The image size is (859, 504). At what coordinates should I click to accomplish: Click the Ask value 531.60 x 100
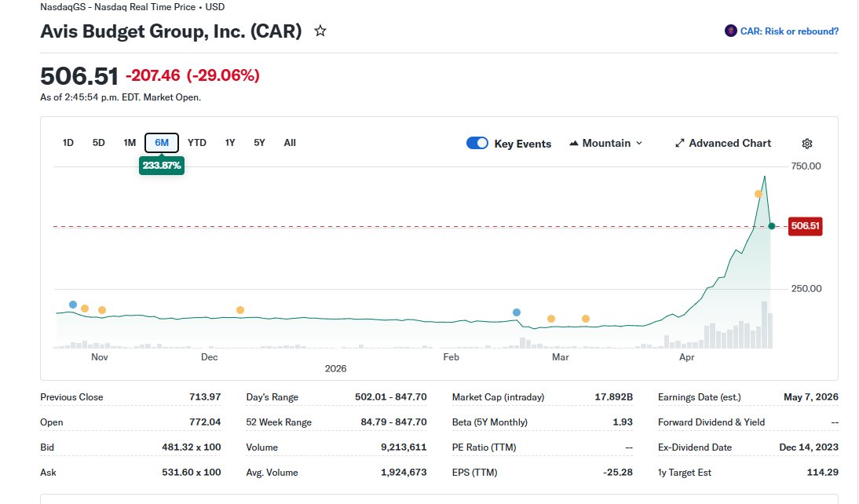click(191, 473)
